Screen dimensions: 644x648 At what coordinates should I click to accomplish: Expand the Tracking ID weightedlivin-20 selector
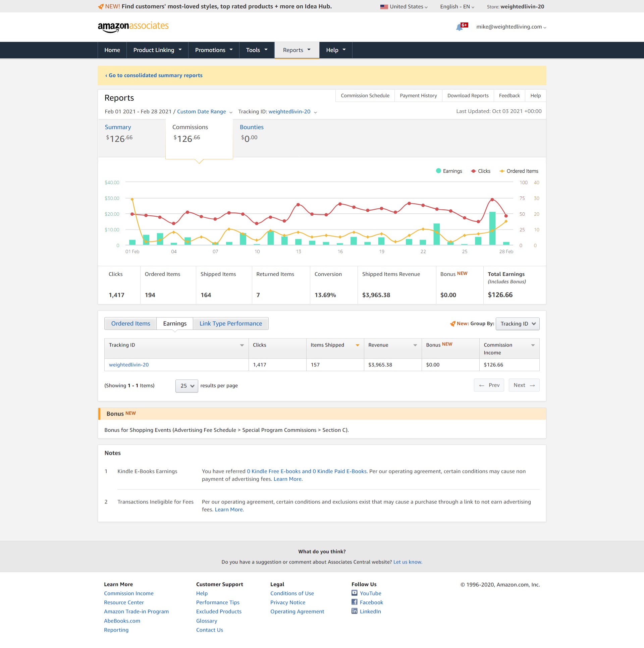pos(292,112)
